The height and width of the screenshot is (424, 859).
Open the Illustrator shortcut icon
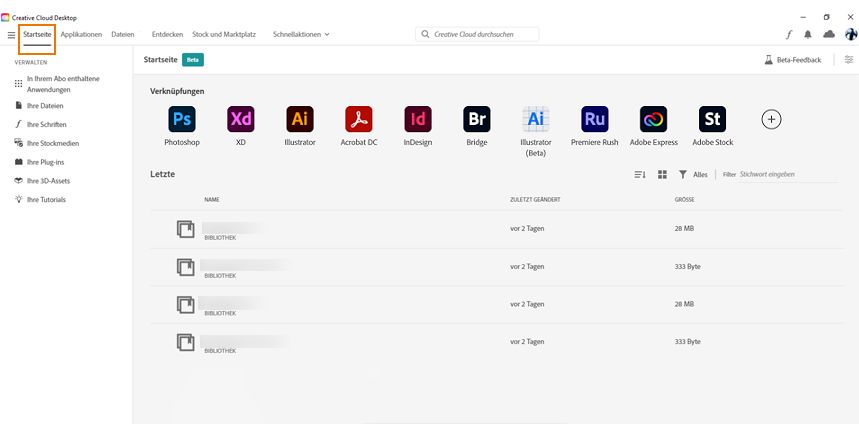(x=300, y=119)
